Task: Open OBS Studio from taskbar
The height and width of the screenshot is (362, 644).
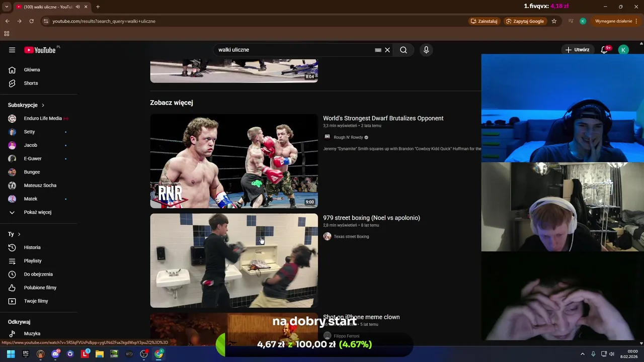Action: point(144,354)
